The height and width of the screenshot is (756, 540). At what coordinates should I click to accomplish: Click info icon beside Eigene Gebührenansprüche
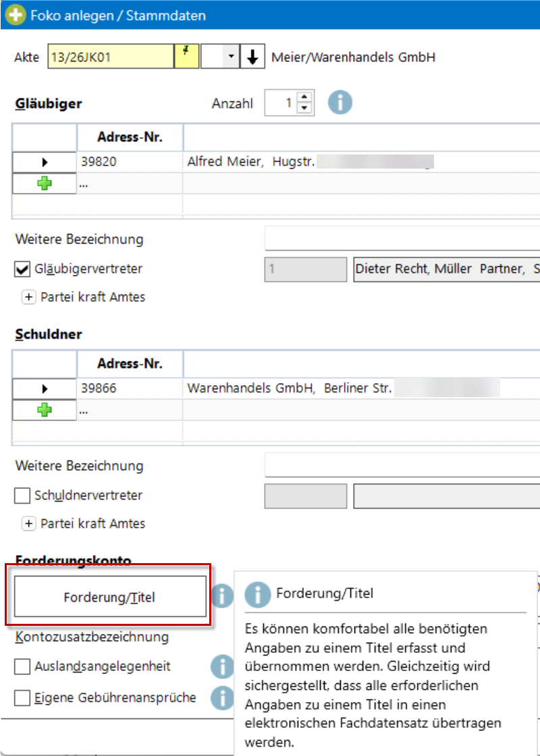(x=221, y=697)
